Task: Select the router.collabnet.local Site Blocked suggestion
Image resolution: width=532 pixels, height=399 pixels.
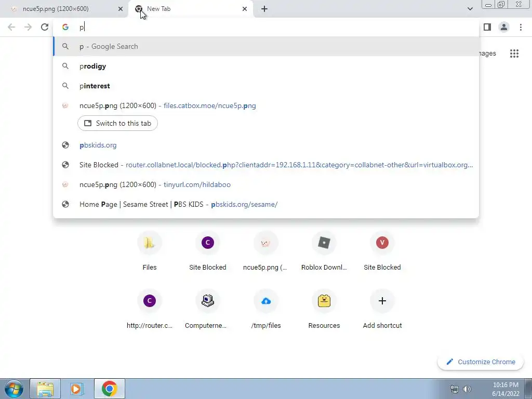Action: pos(266,165)
